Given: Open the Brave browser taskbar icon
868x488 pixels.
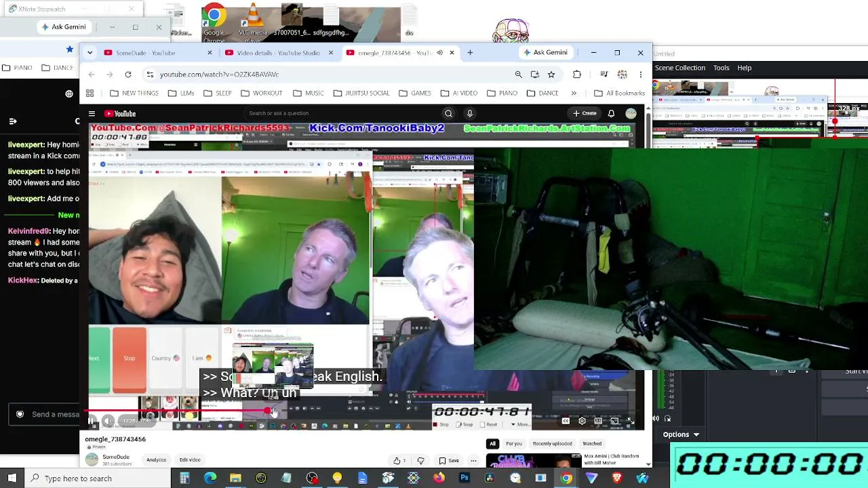Looking at the screenshot, I should (617, 479).
